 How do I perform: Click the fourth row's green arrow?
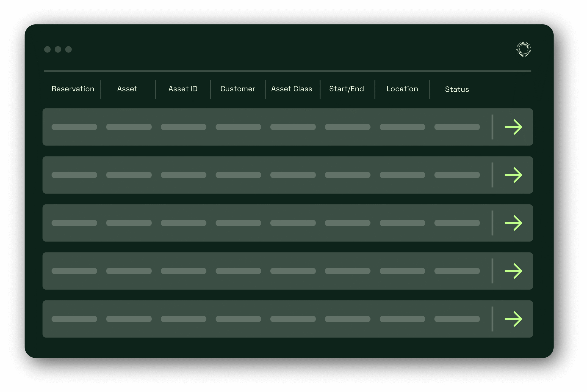coord(513,271)
